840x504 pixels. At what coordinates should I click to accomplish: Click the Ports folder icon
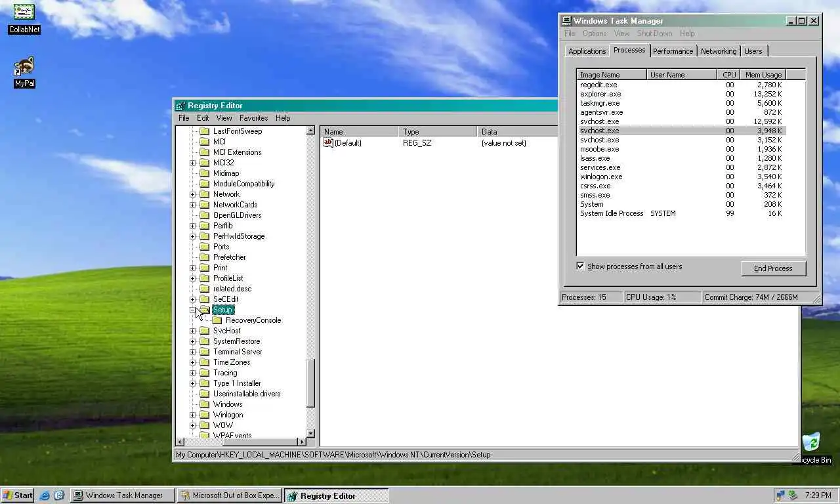click(205, 247)
